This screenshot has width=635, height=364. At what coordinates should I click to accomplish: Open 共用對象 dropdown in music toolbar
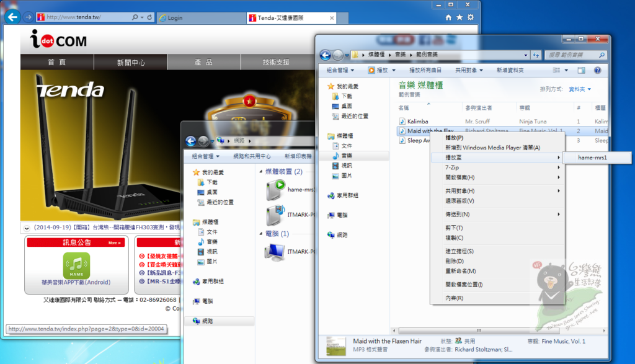point(469,71)
